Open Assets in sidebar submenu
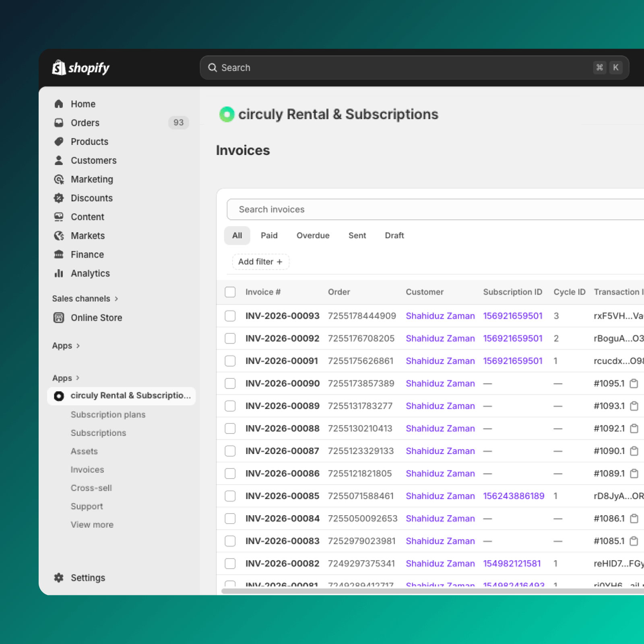 click(84, 452)
